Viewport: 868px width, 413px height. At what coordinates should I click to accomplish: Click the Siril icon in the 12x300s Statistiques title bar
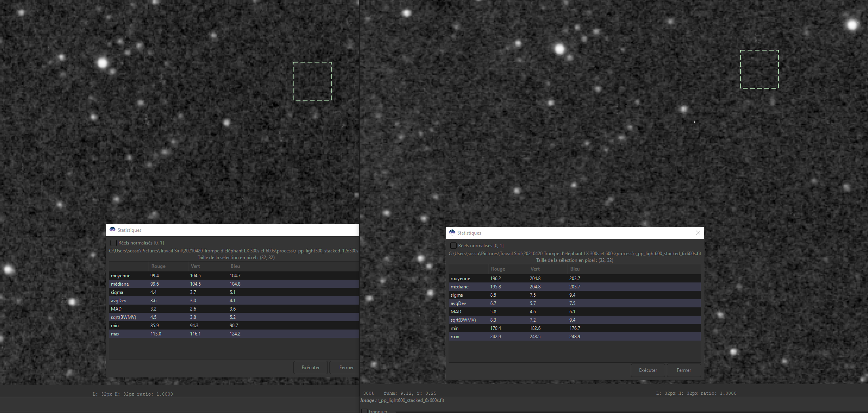112,229
